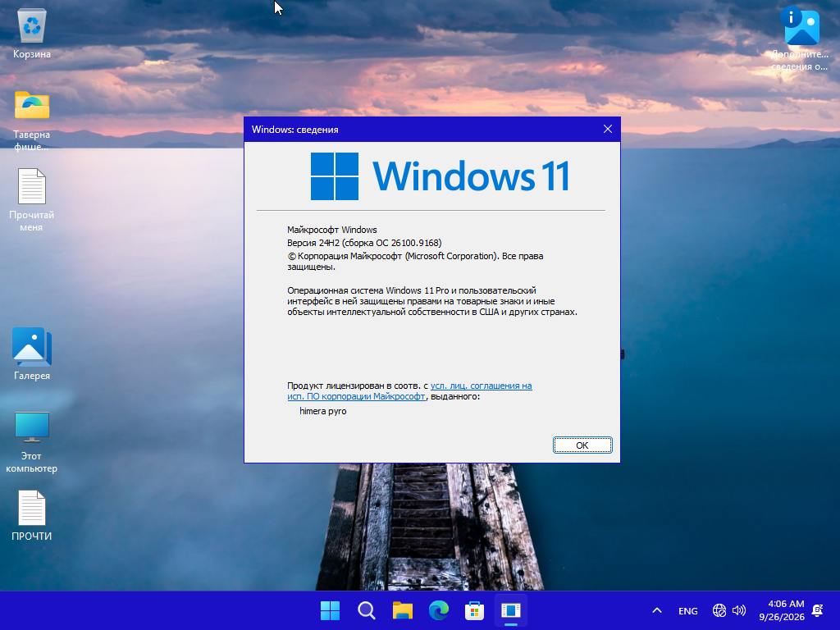Open notifications bell icon
840x630 pixels.
click(818, 610)
